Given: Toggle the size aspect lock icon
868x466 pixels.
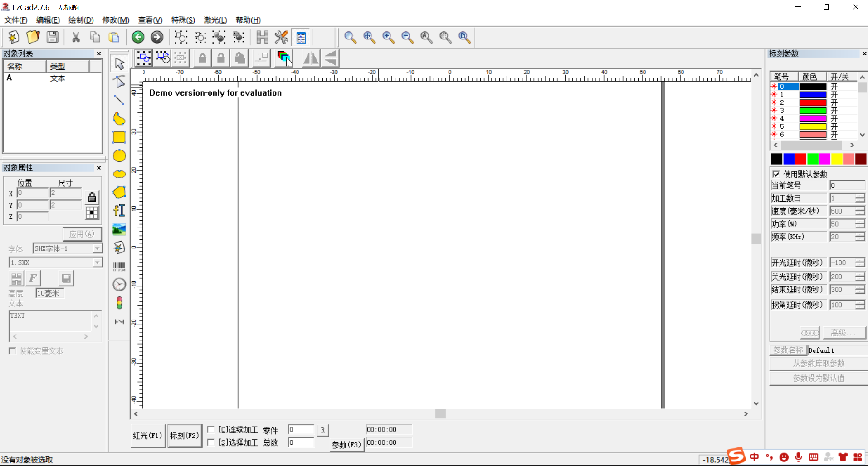Looking at the screenshot, I should pos(92,197).
